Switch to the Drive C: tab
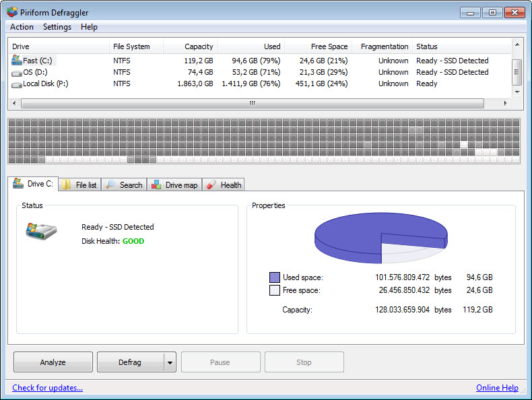Viewport: 532px width, 400px height. [x=33, y=184]
